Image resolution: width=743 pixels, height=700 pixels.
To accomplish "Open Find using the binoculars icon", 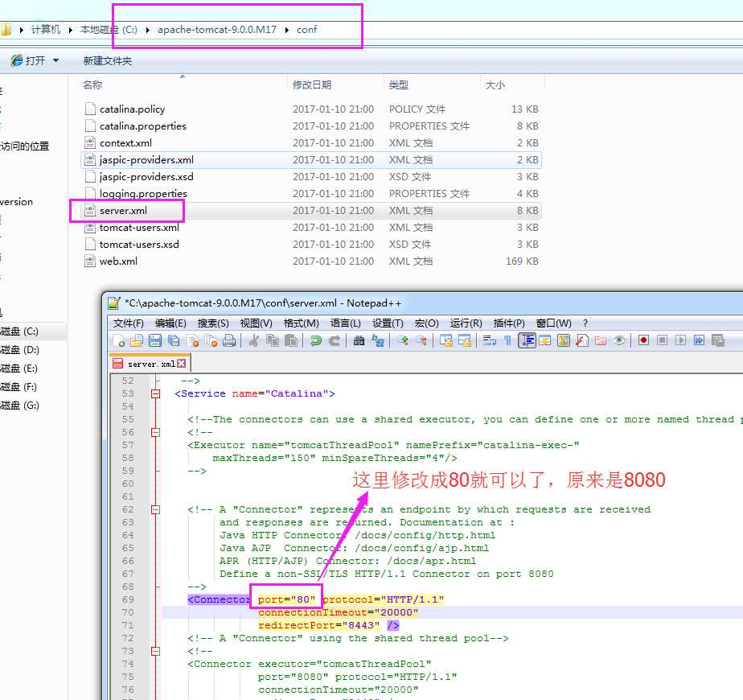I will 359,340.
